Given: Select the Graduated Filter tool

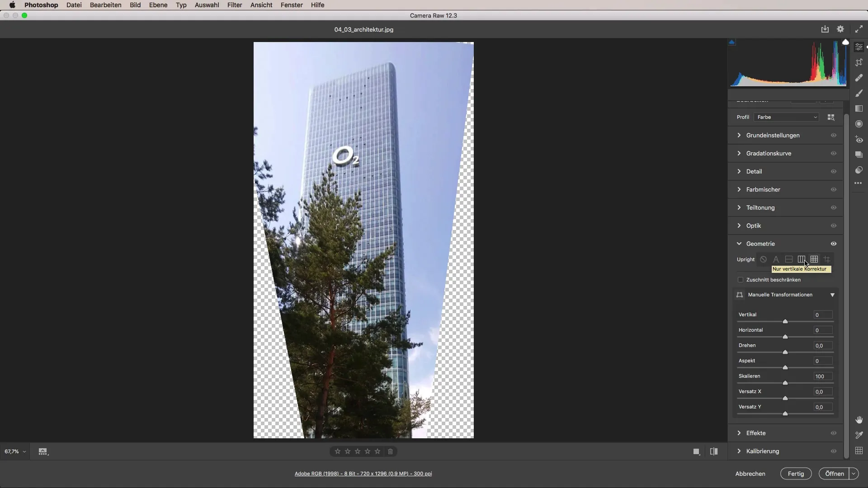Looking at the screenshot, I should coord(859,108).
